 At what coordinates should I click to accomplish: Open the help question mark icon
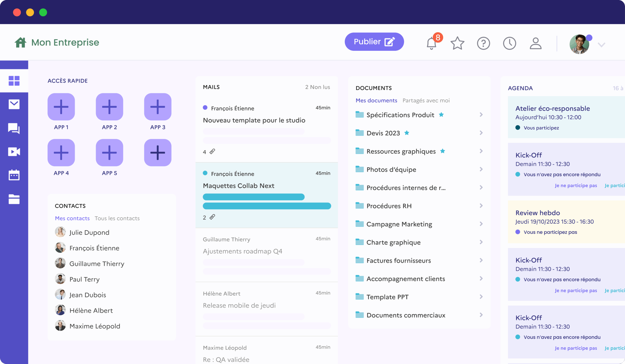click(x=483, y=43)
